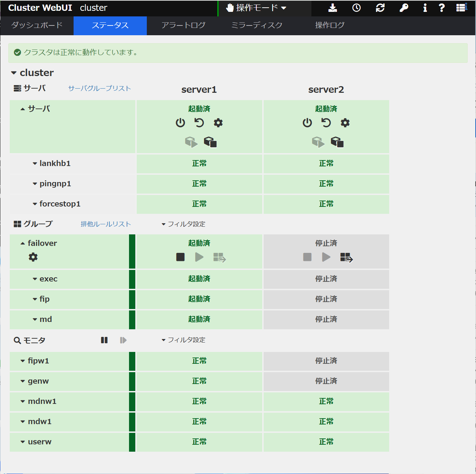Screen dimensions: 476x474
Task: Expand the lankhb1 details row
Action: (x=35, y=164)
